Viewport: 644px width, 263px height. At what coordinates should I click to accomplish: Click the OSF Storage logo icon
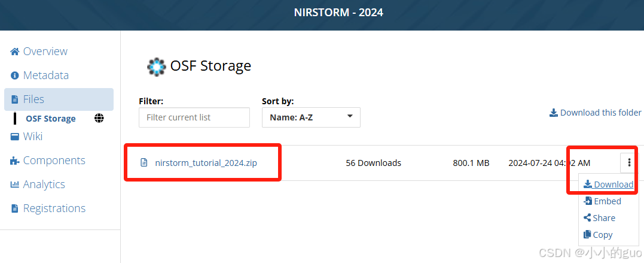[157, 66]
